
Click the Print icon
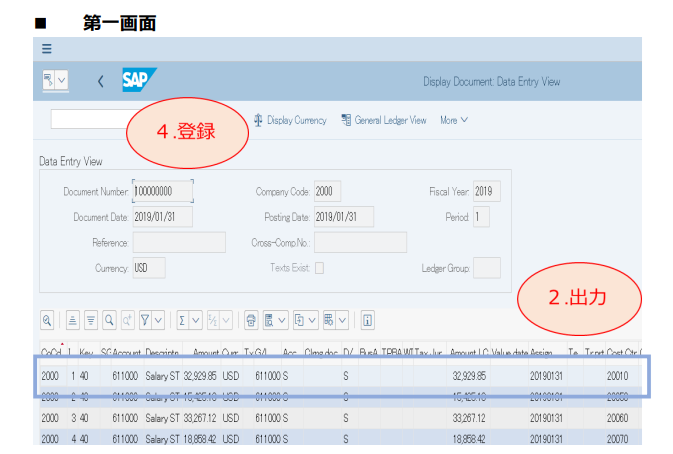[x=251, y=320]
